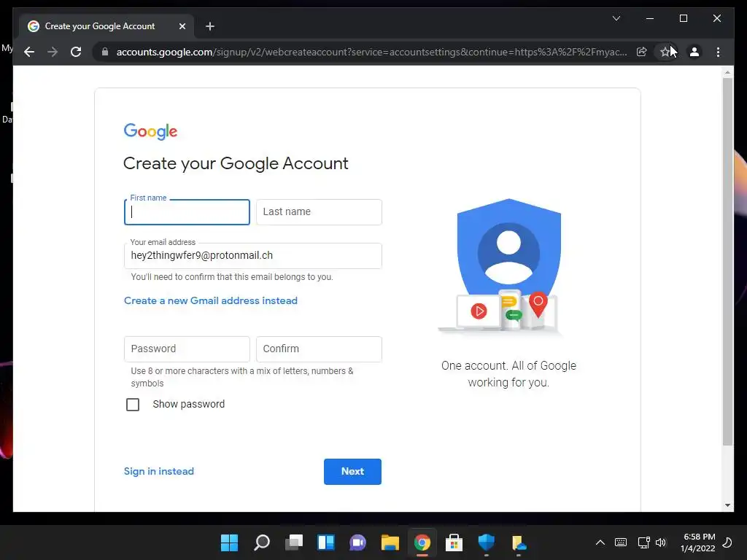
Task: Click the blue Next button
Action: [x=352, y=472]
